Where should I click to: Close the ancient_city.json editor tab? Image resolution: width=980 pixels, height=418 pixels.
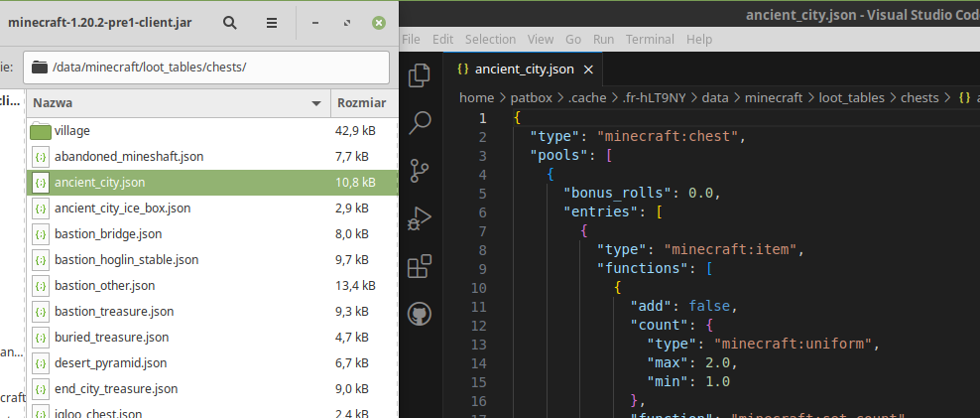(588, 70)
